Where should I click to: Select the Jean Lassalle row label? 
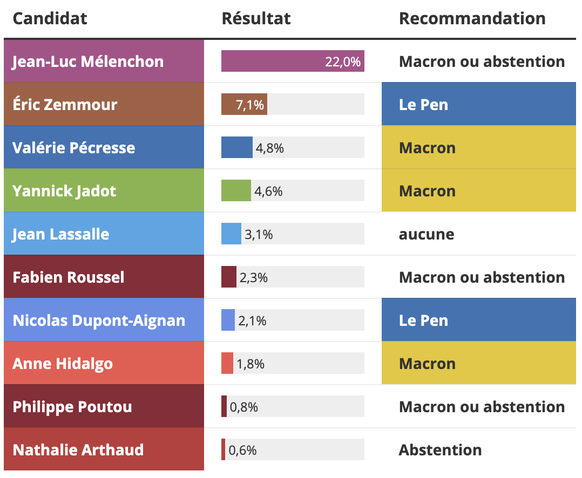pos(104,233)
